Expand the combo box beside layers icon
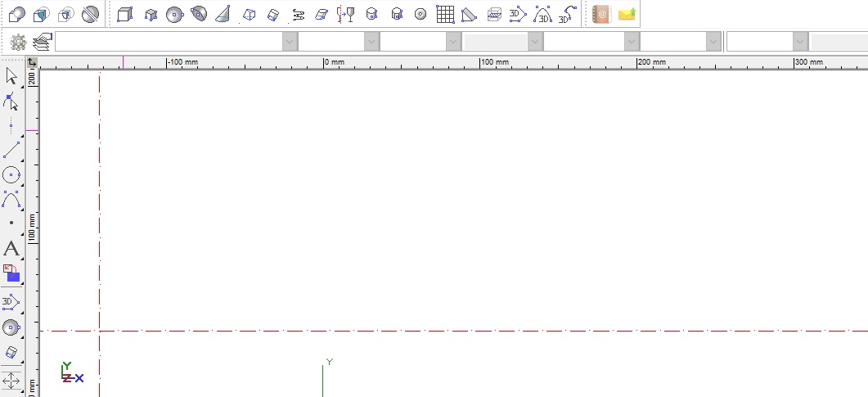Screen dimensions: 868x397 point(289,41)
